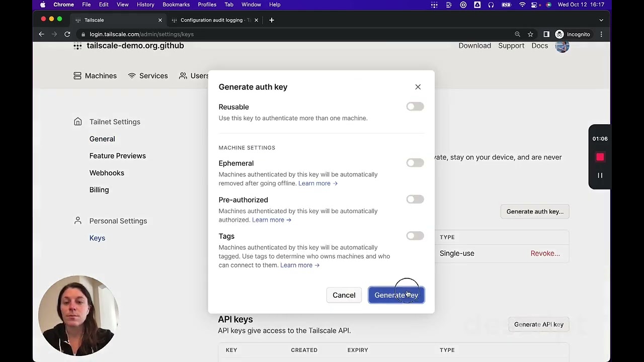Click the zoom magnifier icon in address bar
644x362 pixels.
pyautogui.click(x=517, y=34)
